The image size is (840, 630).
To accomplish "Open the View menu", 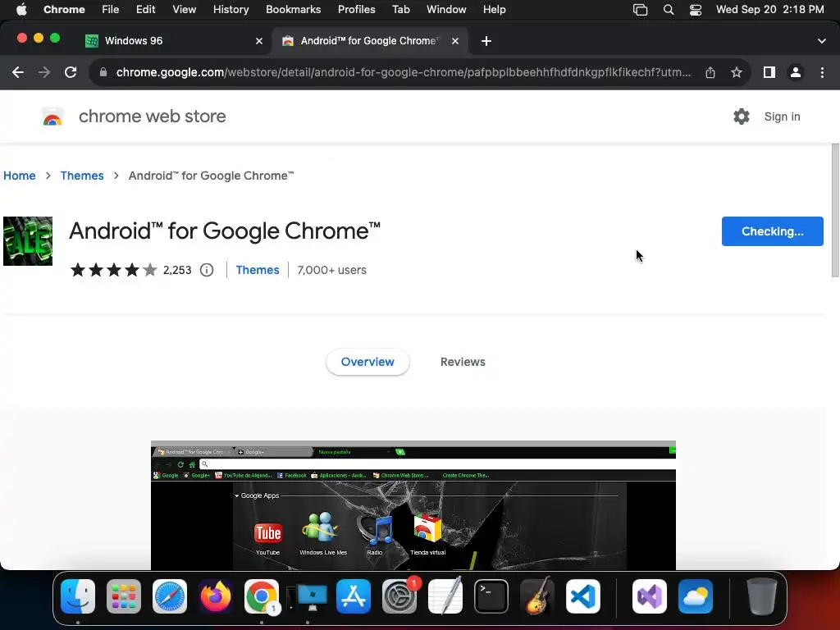I will [x=185, y=10].
